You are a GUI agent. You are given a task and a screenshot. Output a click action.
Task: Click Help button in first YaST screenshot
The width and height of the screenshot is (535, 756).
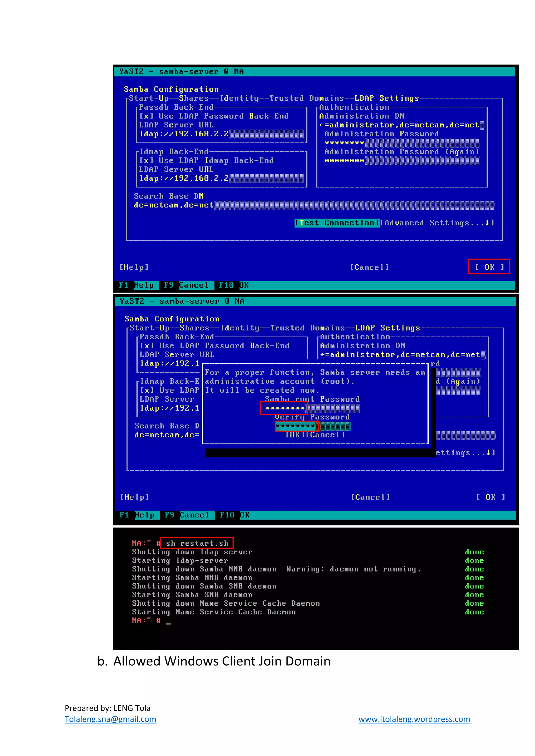coord(134,267)
